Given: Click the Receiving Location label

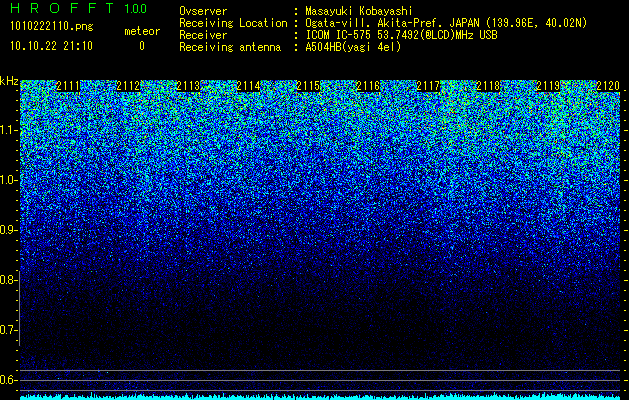Looking at the screenshot, I should [233, 23].
